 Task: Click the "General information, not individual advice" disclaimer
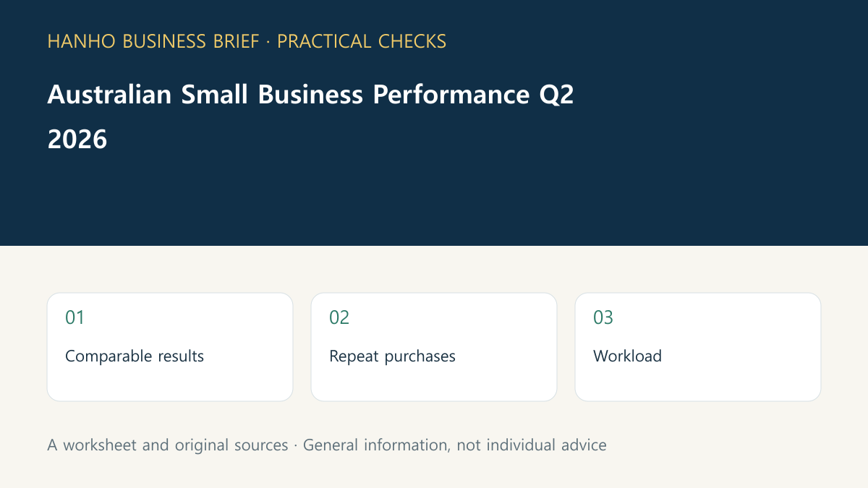point(455,445)
